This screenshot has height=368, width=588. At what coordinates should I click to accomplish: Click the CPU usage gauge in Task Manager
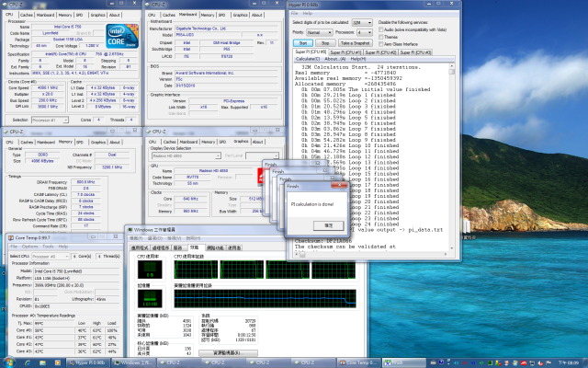tap(150, 270)
